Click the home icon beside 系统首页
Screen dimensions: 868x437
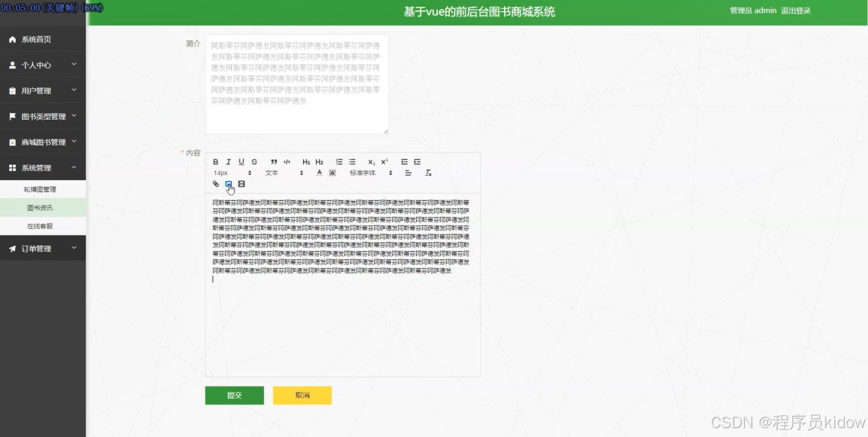click(x=12, y=40)
